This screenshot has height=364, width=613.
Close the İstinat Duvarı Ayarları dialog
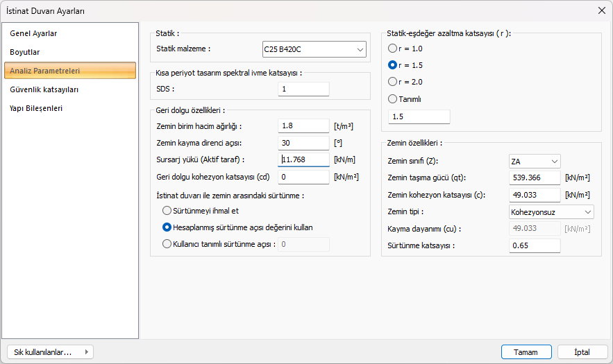click(x=601, y=10)
